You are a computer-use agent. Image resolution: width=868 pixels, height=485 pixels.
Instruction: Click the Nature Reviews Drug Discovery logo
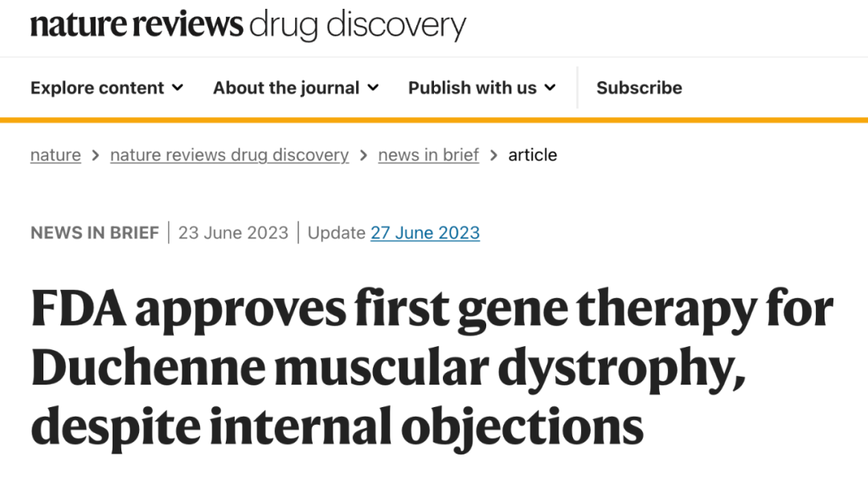pos(248,25)
